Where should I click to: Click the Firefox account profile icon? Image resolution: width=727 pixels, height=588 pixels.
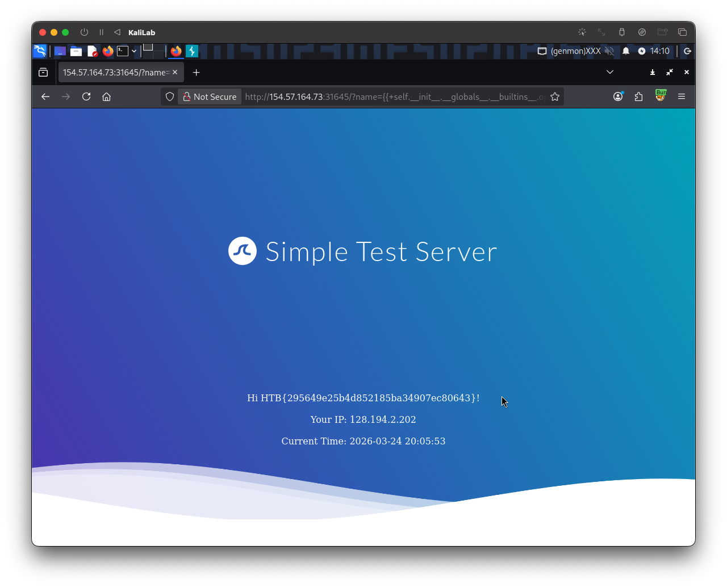[x=618, y=96]
